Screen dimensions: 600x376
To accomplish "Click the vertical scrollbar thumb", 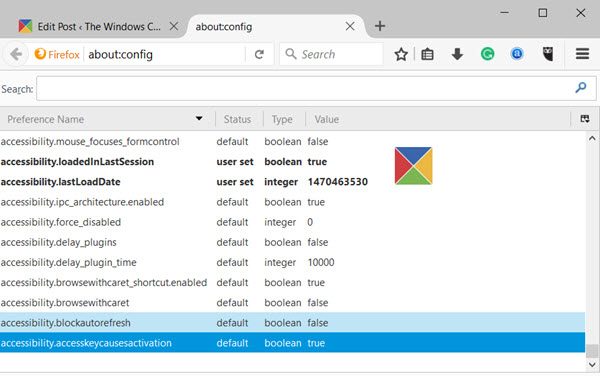I will click(x=592, y=351).
